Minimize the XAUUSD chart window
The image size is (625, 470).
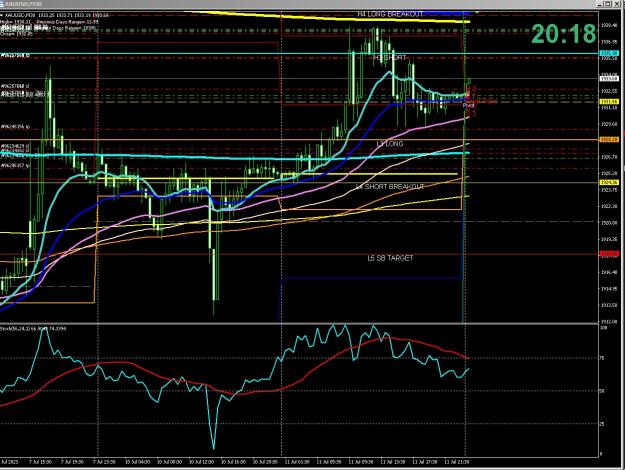click(x=600, y=4)
